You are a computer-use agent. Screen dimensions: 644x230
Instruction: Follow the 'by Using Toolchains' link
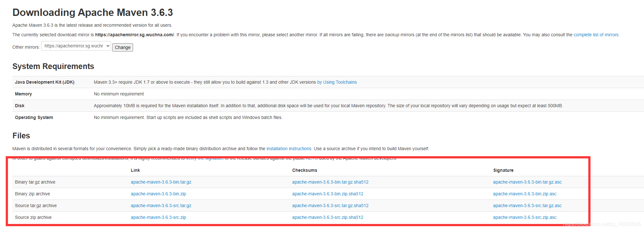point(337,82)
